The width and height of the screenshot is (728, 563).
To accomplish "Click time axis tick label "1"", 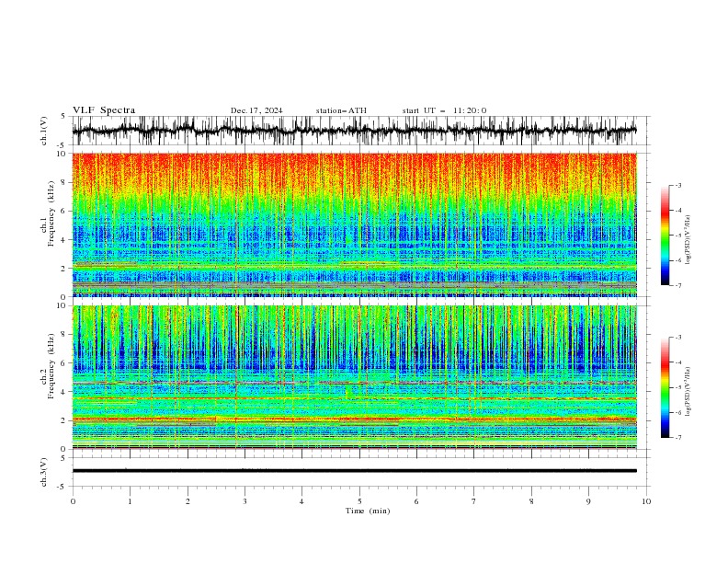I will click(x=130, y=501).
